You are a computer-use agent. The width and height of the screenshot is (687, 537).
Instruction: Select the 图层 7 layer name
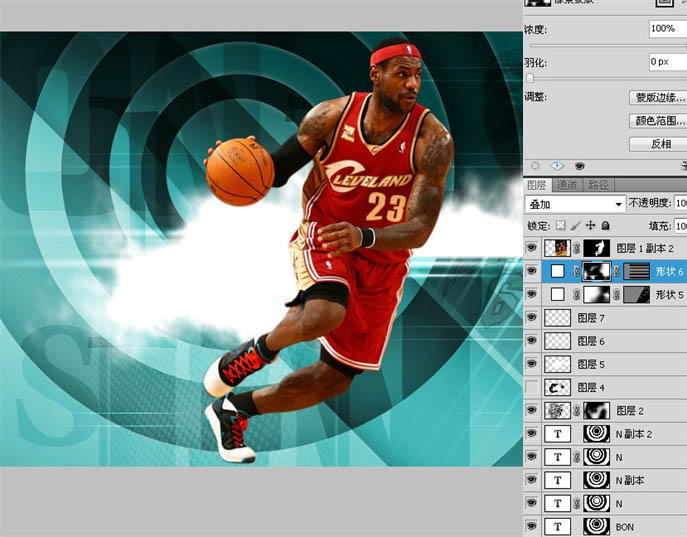coord(591,318)
